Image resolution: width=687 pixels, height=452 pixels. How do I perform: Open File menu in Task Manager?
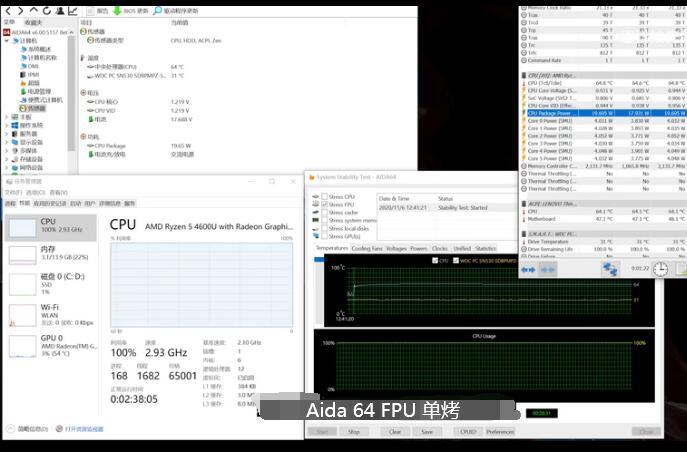click(x=13, y=192)
